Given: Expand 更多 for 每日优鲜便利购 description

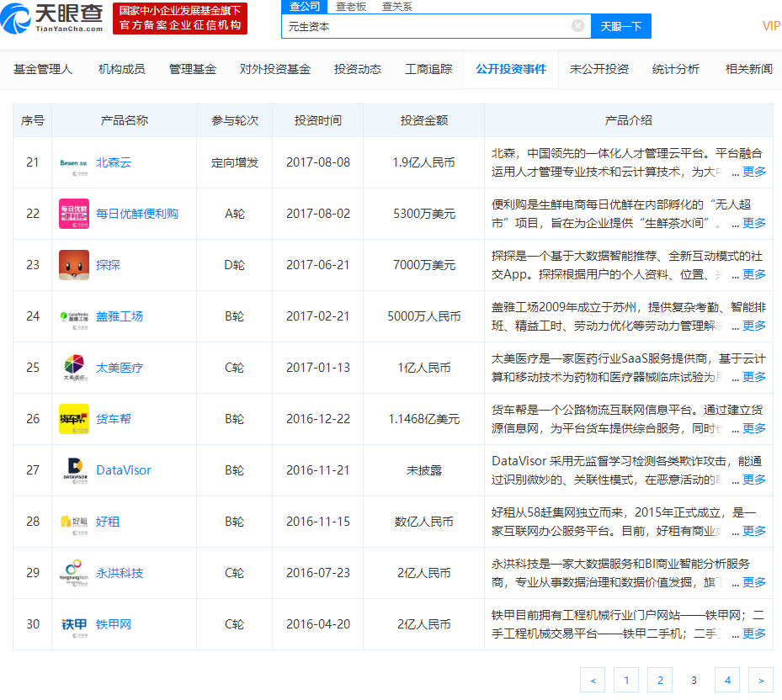Looking at the screenshot, I should coord(754,223).
